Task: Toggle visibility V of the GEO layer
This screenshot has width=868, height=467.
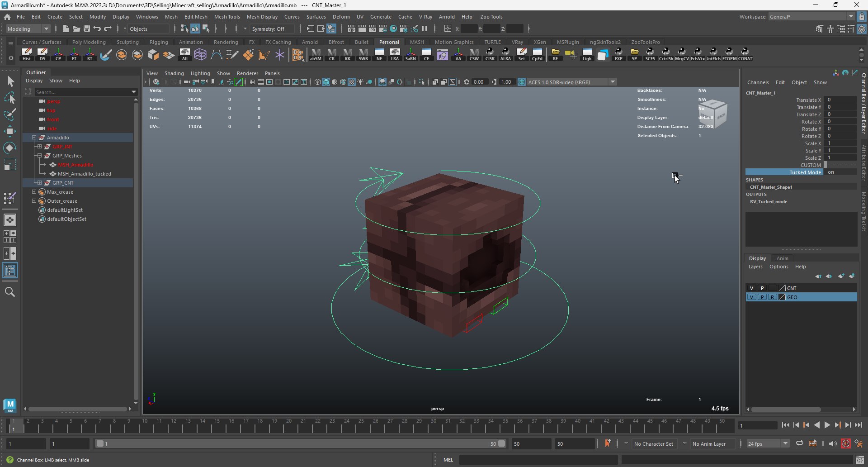Action: tap(751, 297)
